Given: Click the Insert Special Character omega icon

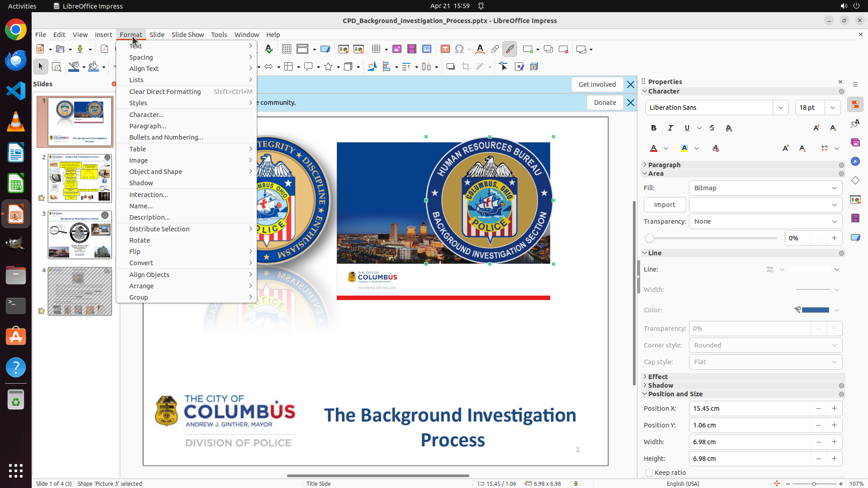Looking at the screenshot, I should (x=459, y=49).
